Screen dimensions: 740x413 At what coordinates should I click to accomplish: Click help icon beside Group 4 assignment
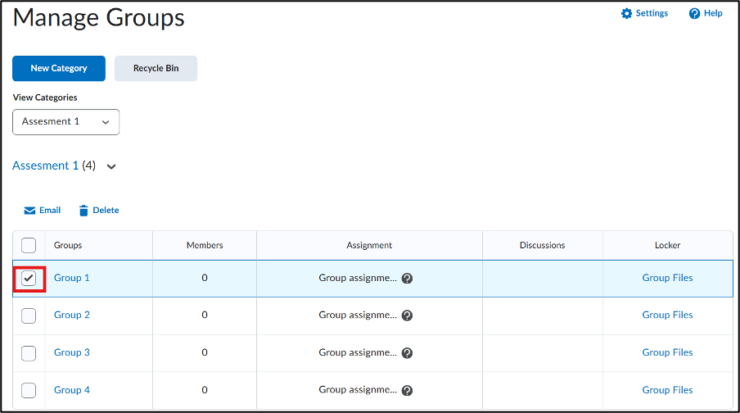coord(407,391)
